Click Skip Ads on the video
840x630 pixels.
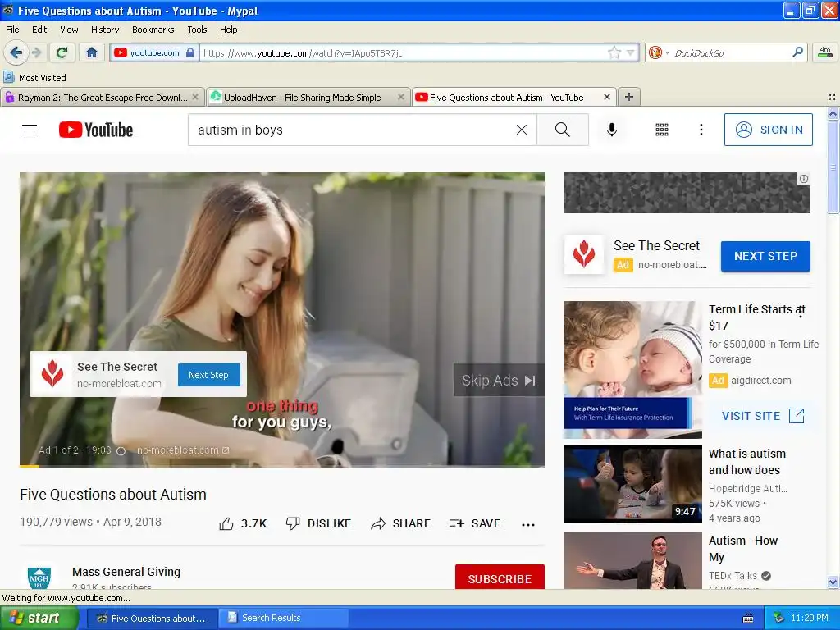[499, 381]
